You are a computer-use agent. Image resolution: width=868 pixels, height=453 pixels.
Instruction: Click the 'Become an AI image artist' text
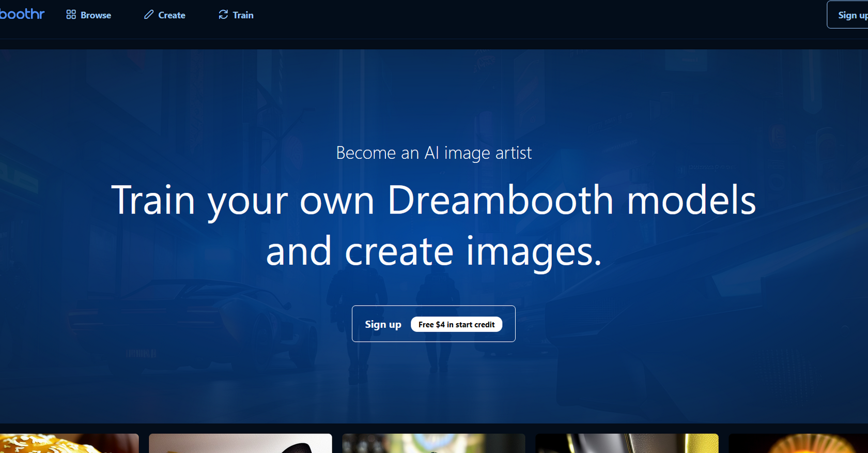coord(433,153)
